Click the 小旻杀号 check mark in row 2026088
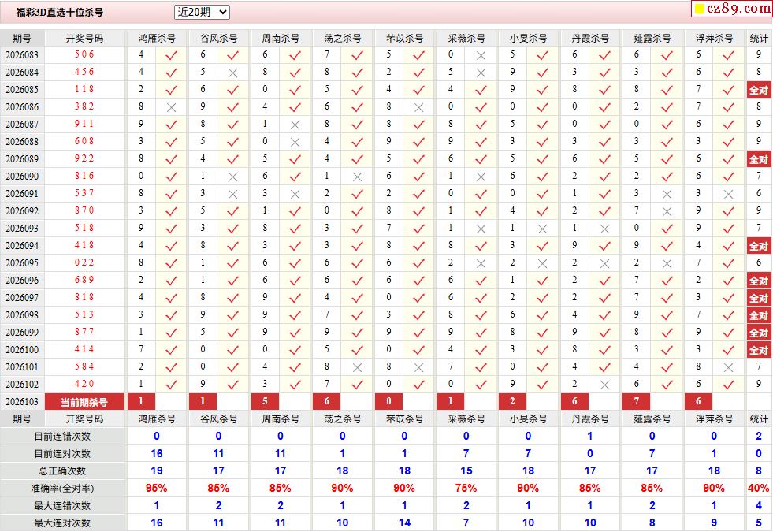This screenshot has height=532, width=773. click(543, 142)
